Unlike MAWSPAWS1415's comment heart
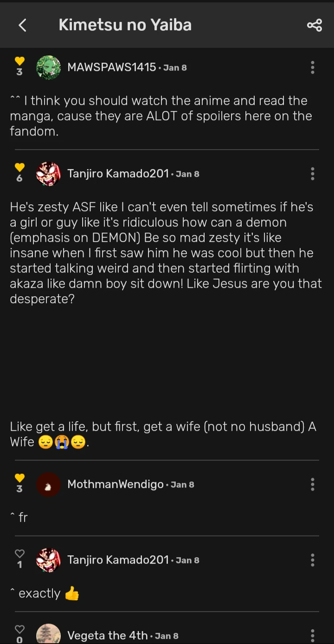Screen dimensions: 334x644 (19, 61)
